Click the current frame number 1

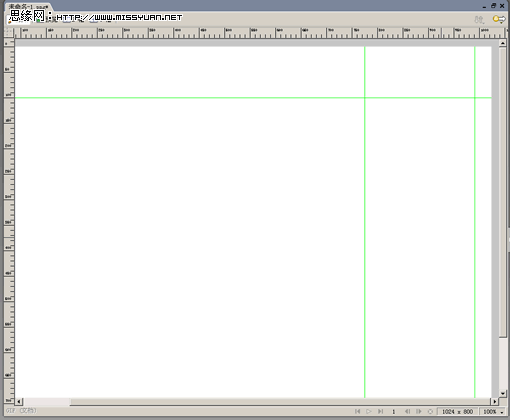394,412
